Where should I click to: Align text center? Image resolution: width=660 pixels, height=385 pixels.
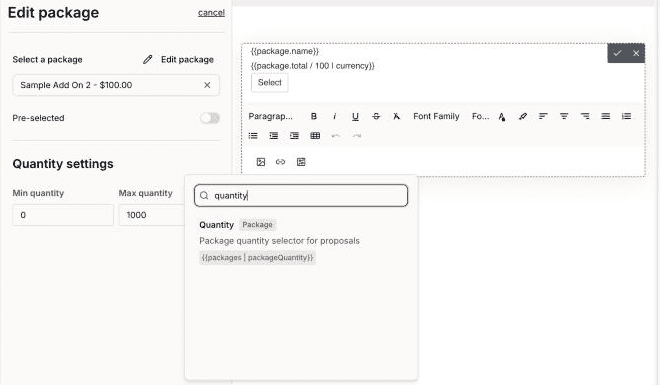pos(564,116)
